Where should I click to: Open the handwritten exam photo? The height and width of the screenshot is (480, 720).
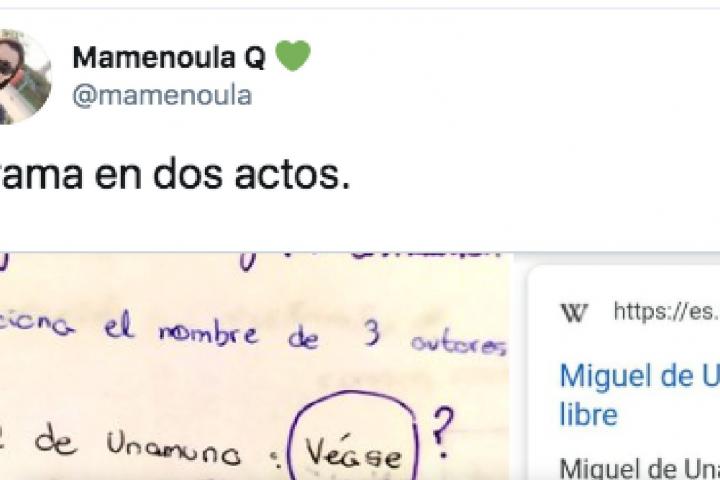(255, 366)
